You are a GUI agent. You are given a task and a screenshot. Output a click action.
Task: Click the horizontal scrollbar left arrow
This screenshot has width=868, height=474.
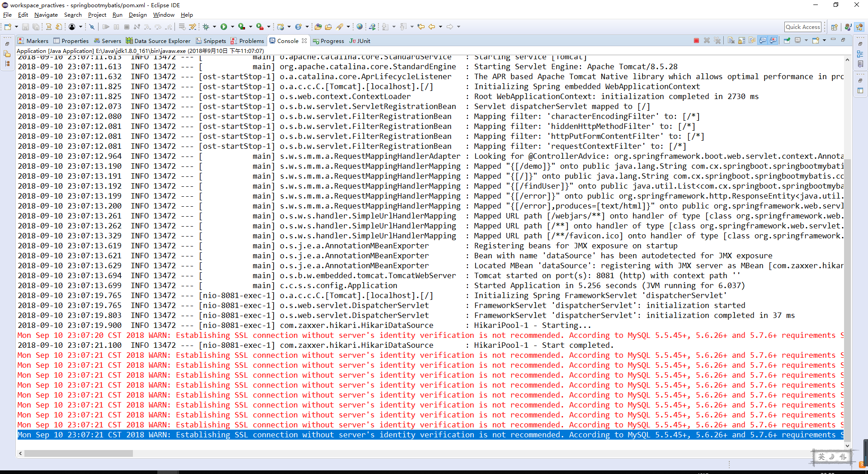pos(20,453)
